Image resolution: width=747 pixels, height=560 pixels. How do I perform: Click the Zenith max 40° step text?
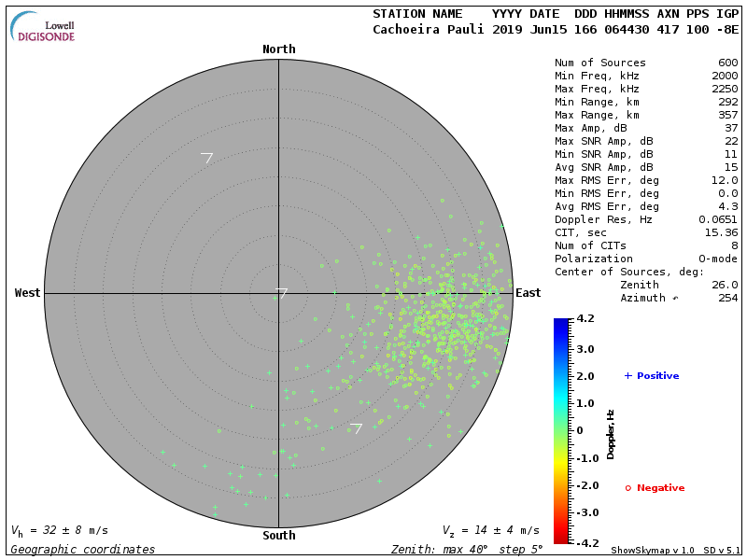click(x=466, y=550)
